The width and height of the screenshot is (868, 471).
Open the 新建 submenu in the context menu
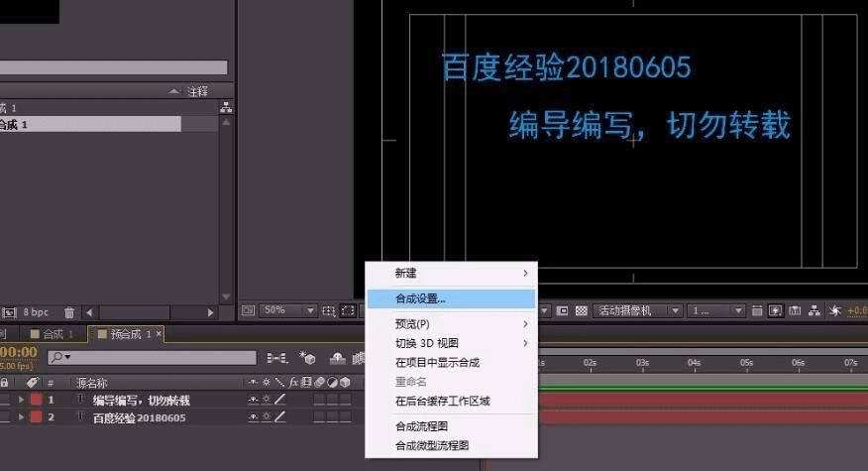(451, 274)
